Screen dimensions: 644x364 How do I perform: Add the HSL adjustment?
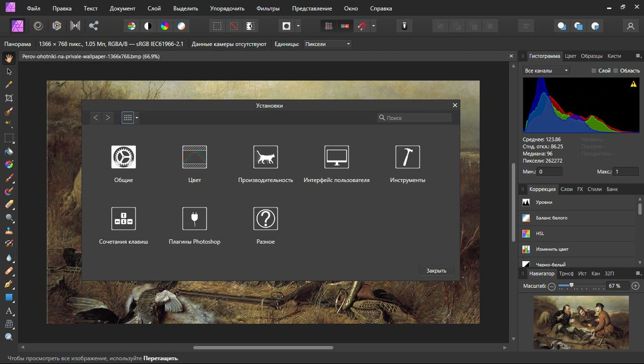pos(579,234)
